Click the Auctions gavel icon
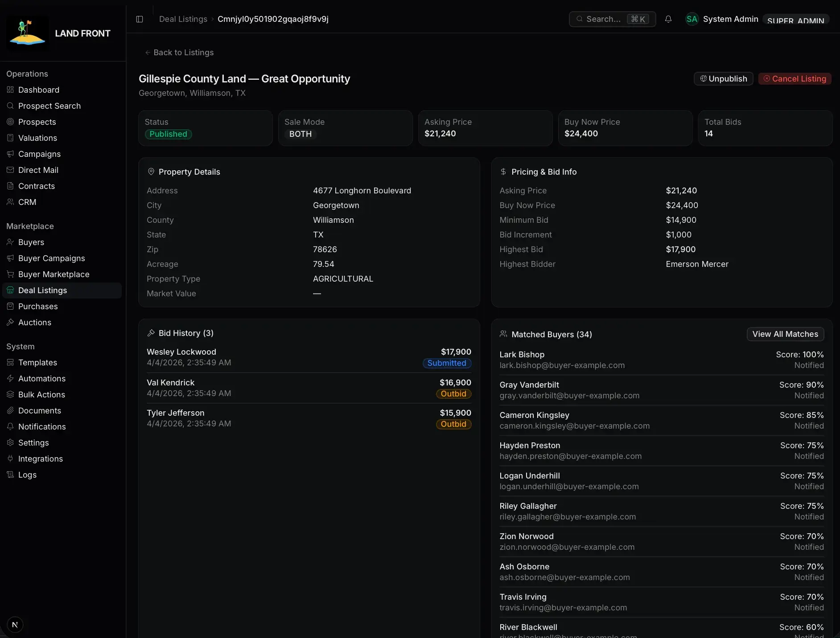This screenshot has width=840, height=638. [x=10, y=322]
